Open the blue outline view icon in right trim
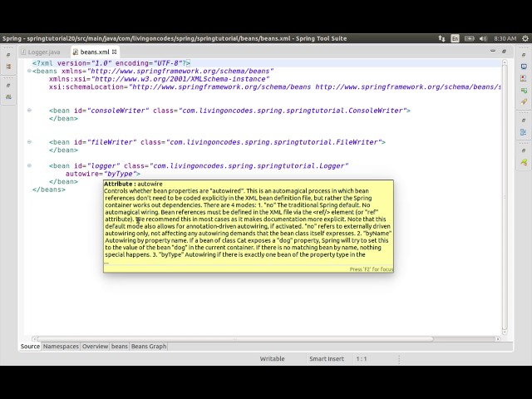532x399 pixels. 524,132
